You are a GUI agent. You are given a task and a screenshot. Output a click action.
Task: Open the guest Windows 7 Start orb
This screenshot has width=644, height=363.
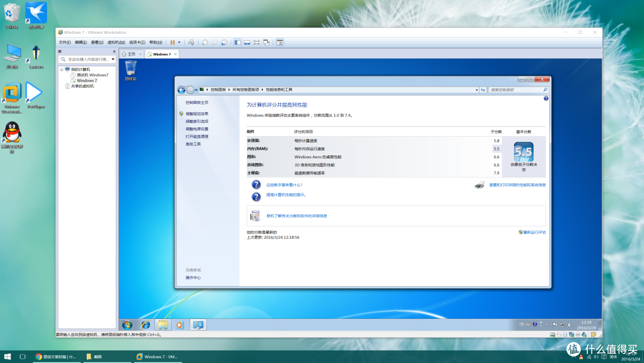[x=128, y=325]
